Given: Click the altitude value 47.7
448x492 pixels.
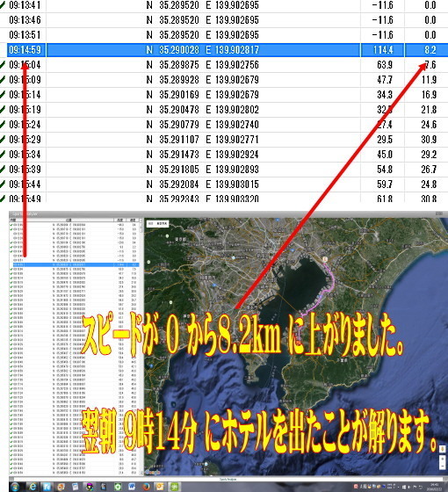Looking at the screenshot, I should [x=385, y=79].
